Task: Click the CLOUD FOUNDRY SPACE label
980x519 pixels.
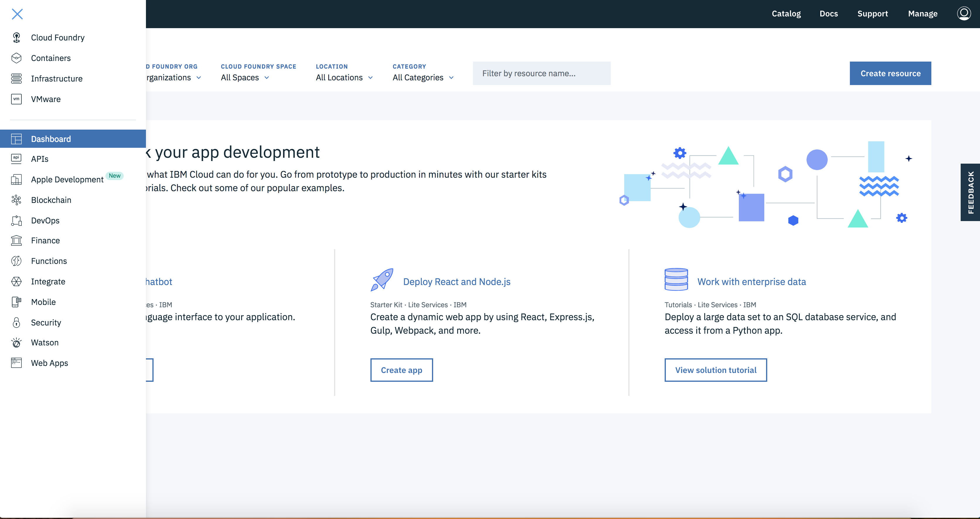Action: point(258,66)
